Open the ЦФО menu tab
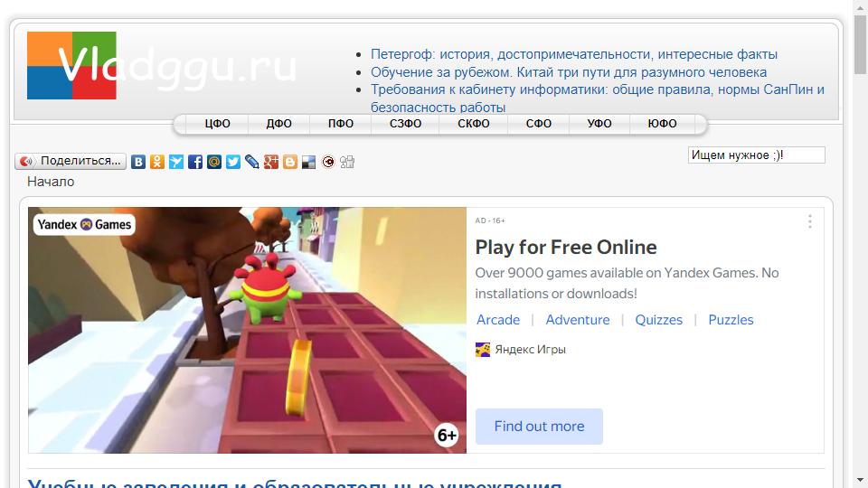Screen dimensions: 868x488 click(x=217, y=124)
